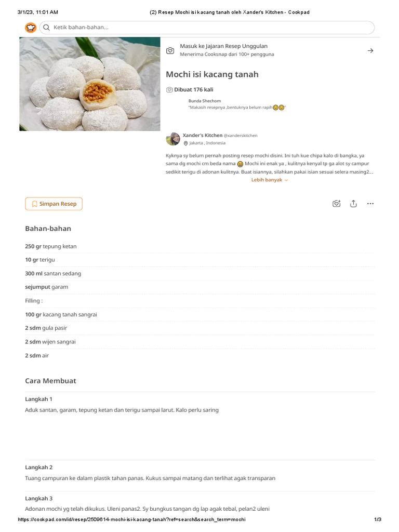Open Xander's Kitchen author link
The height and width of the screenshot is (532, 399).
coord(202,135)
